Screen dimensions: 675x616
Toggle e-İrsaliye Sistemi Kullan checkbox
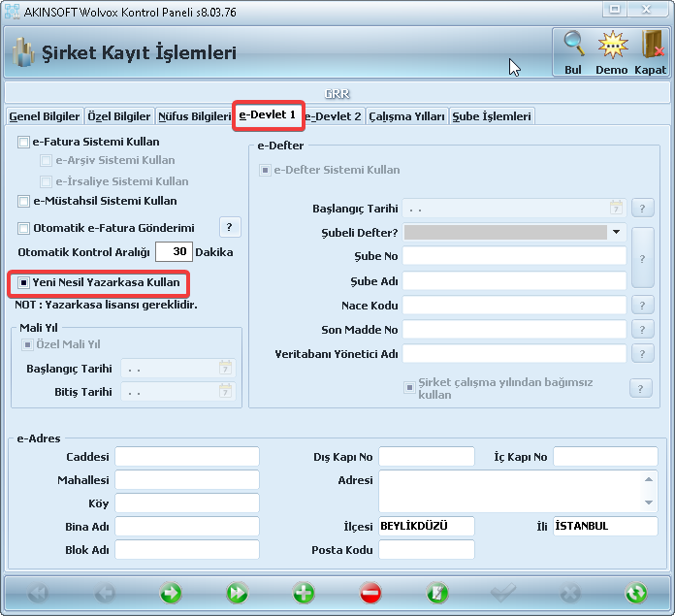(x=46, y=181)
